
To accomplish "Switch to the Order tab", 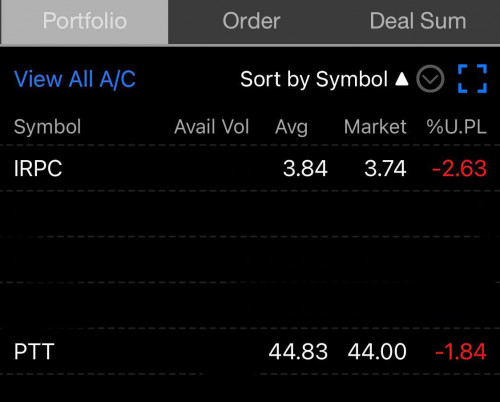I will [251, 22].
